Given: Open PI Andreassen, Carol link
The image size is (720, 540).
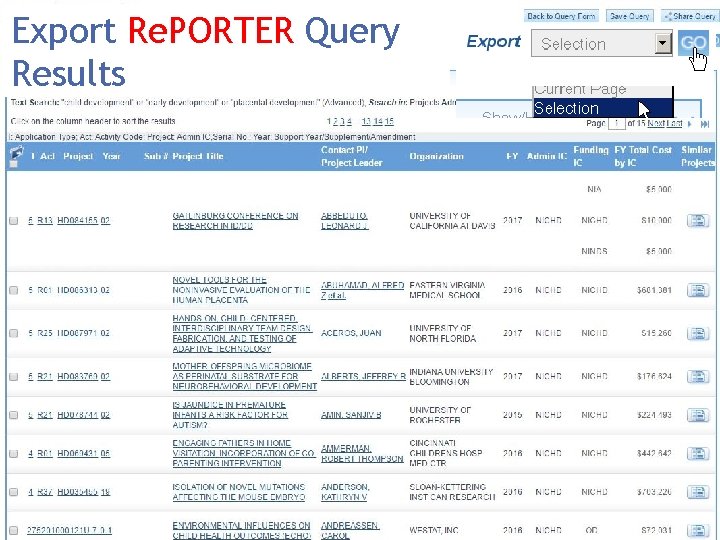Looking at the screenshot, I should (x=350, y=530).
